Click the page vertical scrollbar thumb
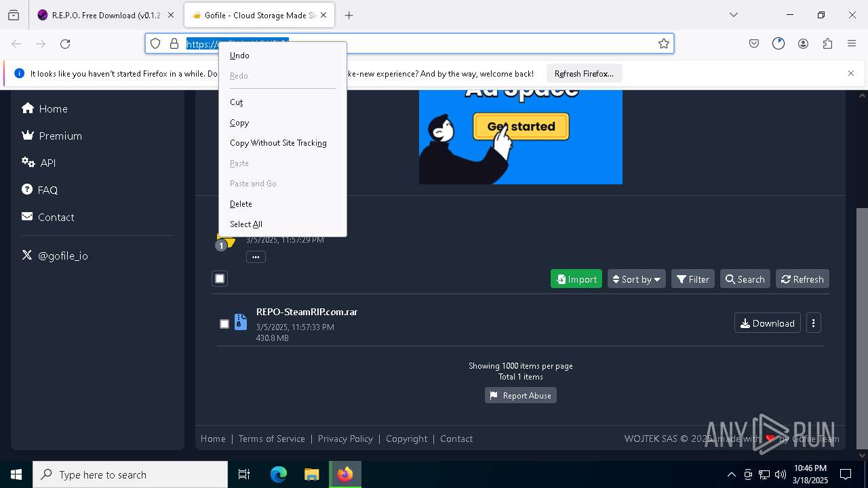 click(x=862, y=328)
